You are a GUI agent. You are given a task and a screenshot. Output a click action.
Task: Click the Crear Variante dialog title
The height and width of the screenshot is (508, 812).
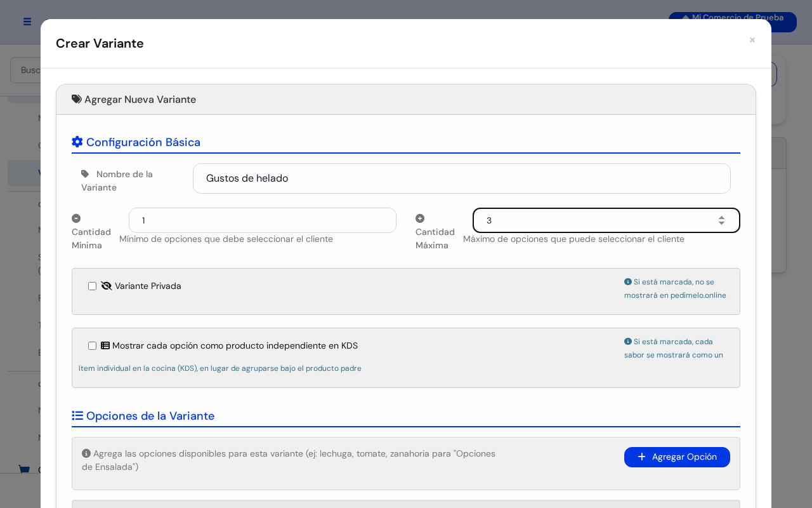tap(100, 43)
